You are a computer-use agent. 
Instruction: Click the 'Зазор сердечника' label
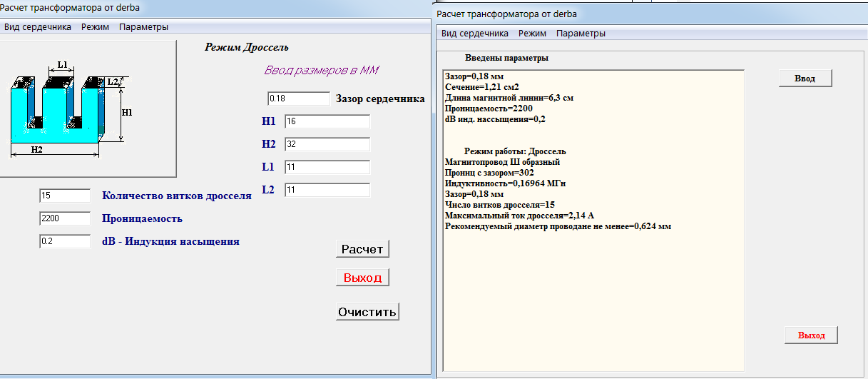point(380,98)
